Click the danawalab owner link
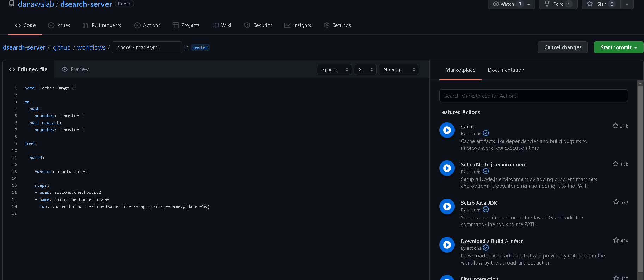Viewport: 644px width, 280px height. click(x=36, y=4)
